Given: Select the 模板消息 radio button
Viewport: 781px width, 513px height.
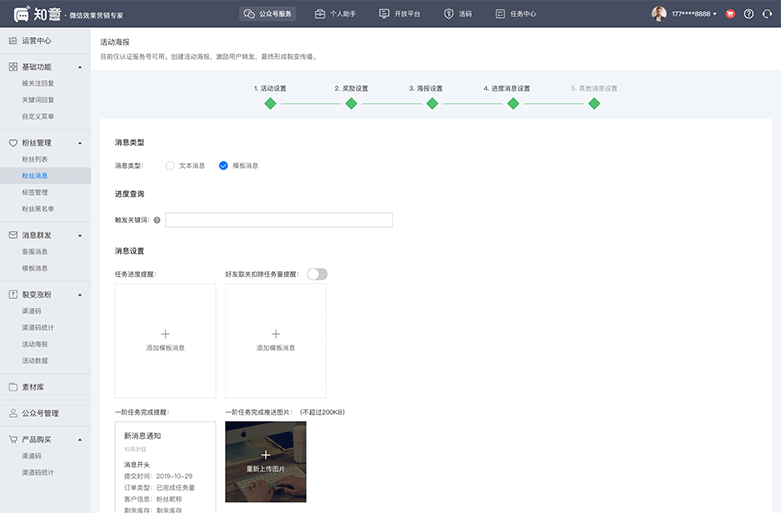Looking at the screenshot, I should [223, 166].
